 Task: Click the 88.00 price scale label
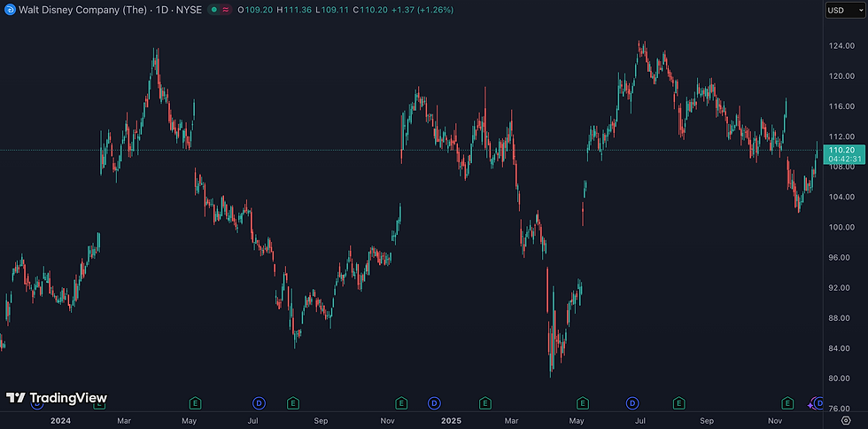[841, 318]
